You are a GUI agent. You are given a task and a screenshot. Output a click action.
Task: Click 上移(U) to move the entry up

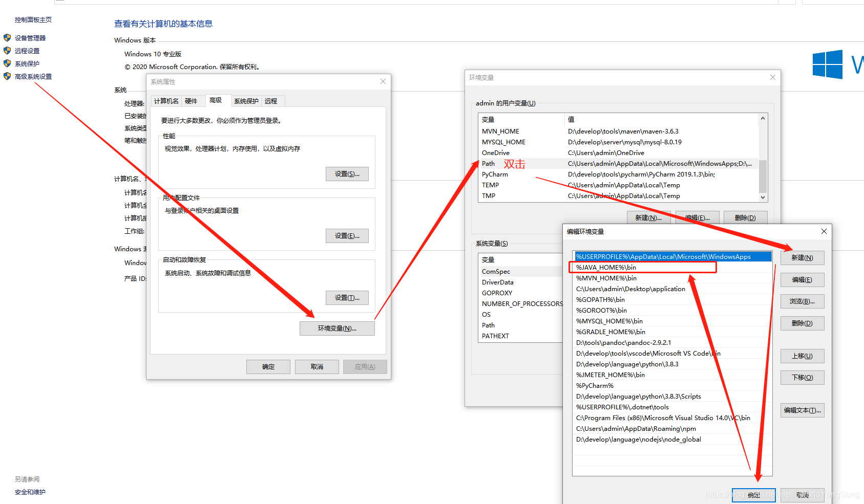point(802,356)
